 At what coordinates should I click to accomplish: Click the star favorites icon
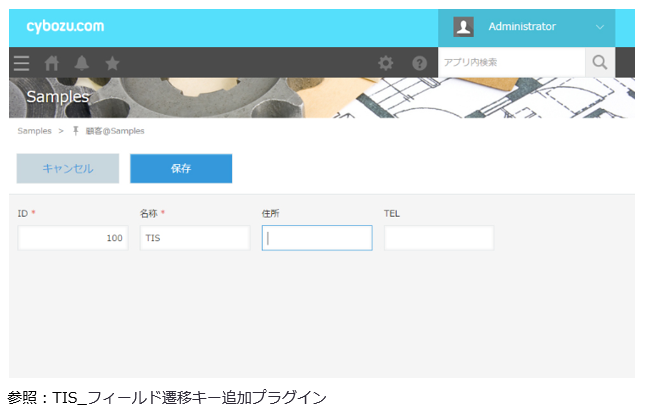coord(112,63)
